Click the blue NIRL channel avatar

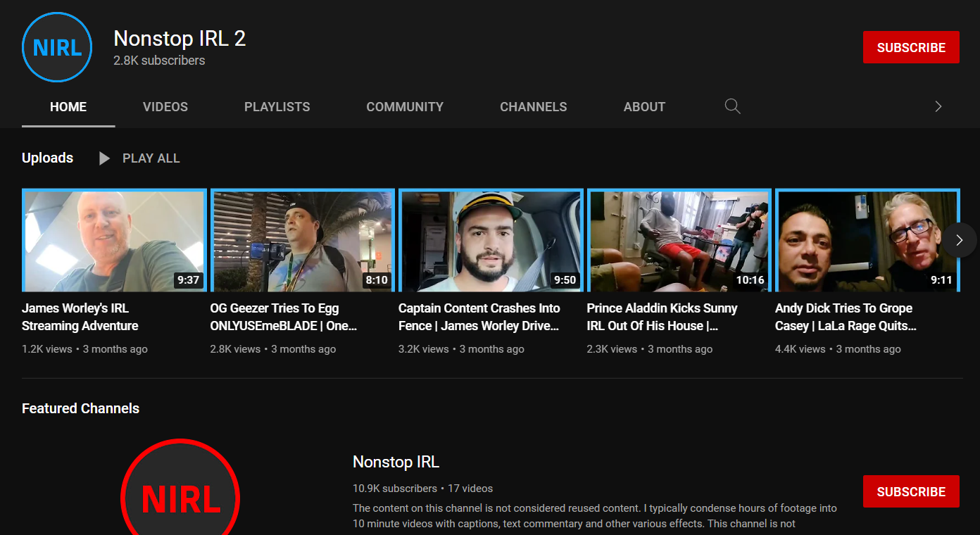pyautogui.click(x=57, y=48)
